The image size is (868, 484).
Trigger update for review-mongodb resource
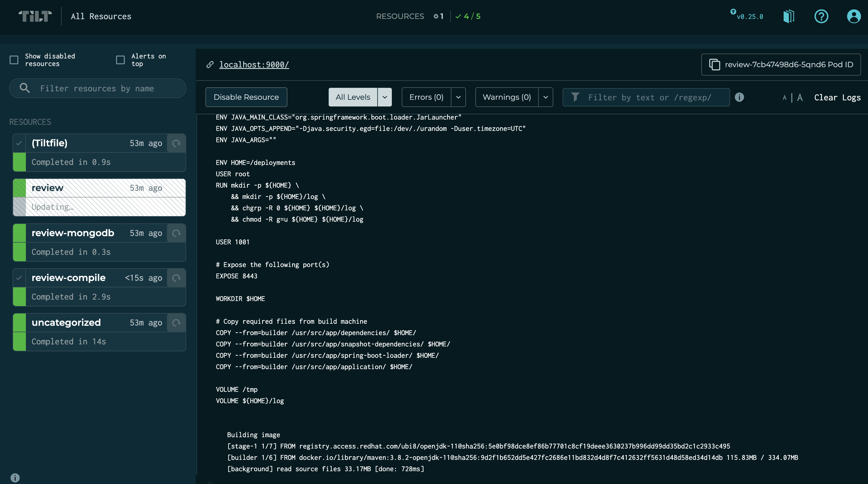point(176,233)
